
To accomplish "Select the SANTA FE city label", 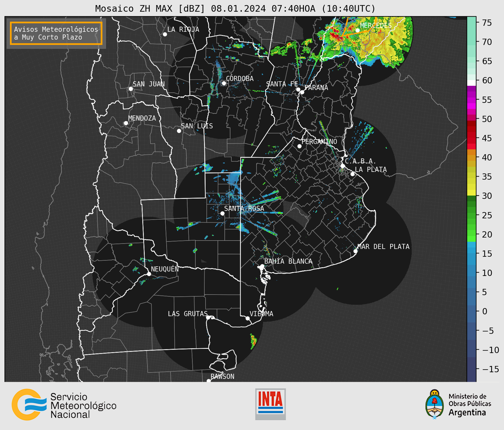I will [282, 84].
